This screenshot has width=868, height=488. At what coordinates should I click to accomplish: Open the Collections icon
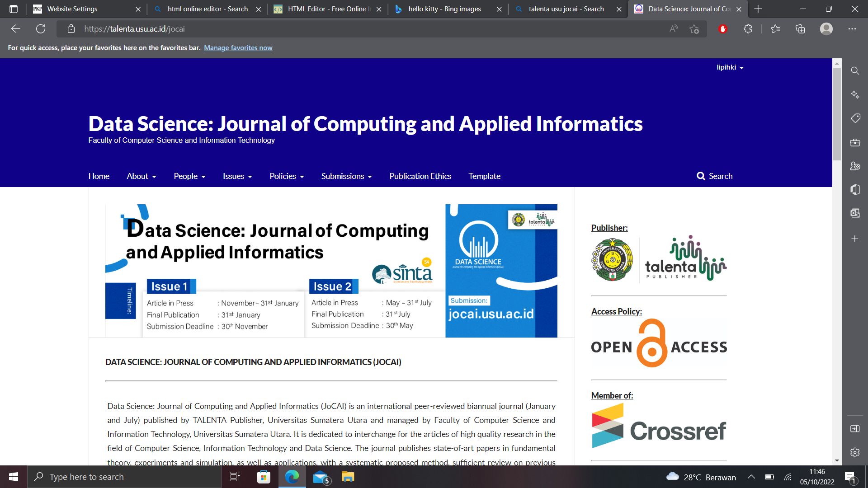800,29
